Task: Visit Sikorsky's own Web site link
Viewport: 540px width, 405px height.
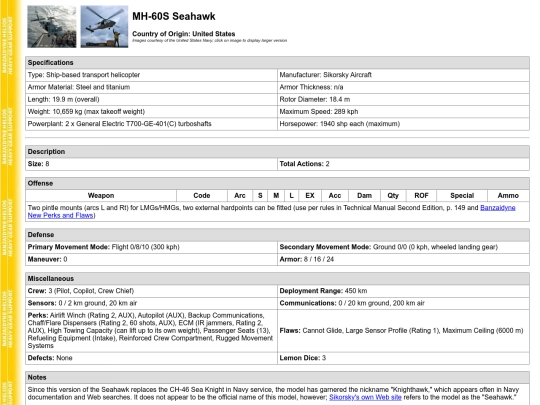Action: (365, 397)
